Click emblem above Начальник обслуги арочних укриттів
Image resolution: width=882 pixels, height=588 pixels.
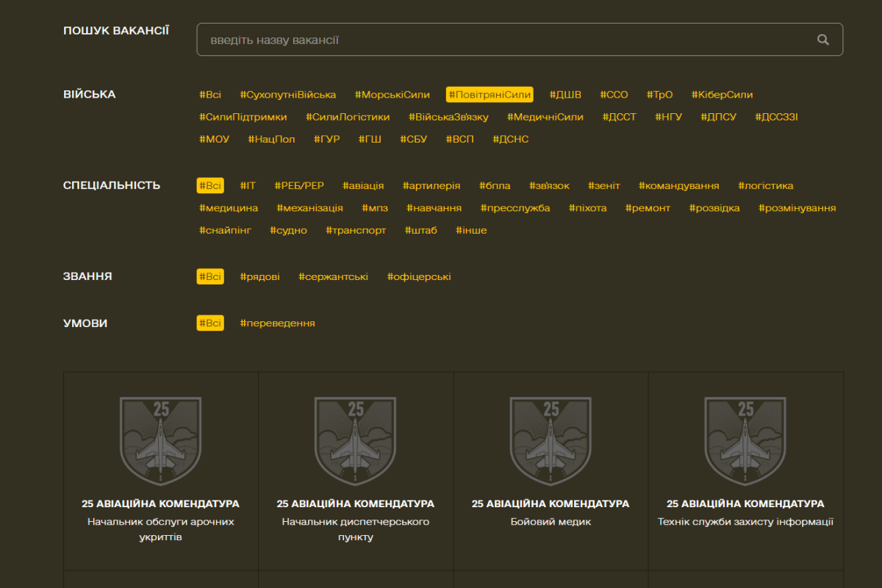160,441
